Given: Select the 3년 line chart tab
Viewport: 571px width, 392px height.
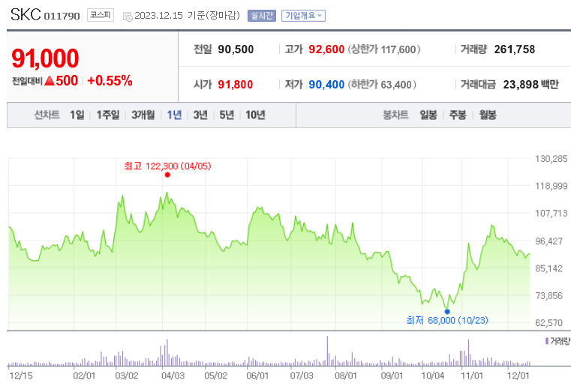Looking at the screenshot, I should [x=200, y=115].
